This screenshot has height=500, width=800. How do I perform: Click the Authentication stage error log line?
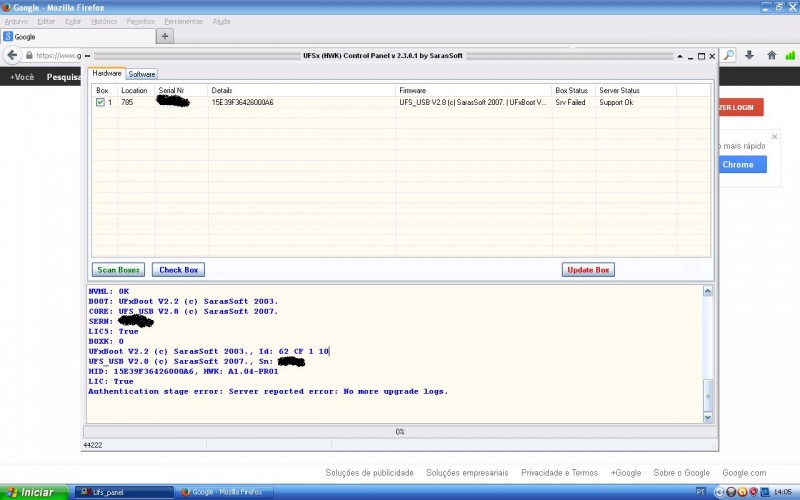click(268, 391)
